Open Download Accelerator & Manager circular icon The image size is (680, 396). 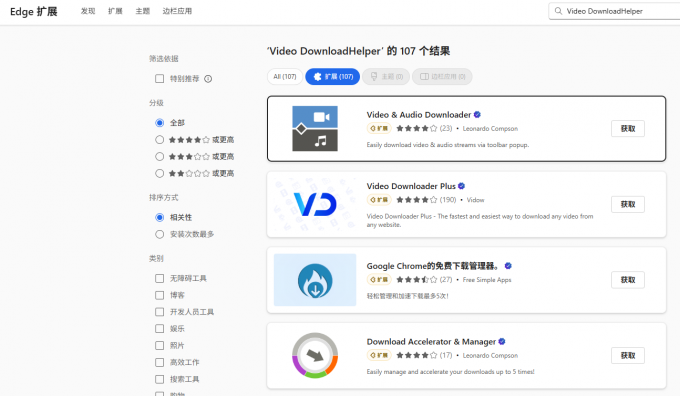(315, 355)
